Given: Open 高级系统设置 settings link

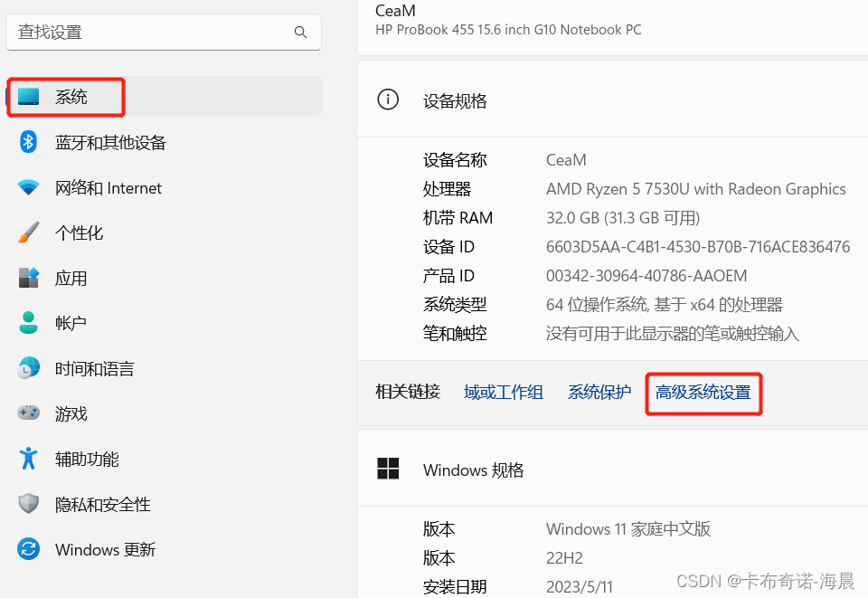Looking at the screenshot, I should [x=703, y=394].
